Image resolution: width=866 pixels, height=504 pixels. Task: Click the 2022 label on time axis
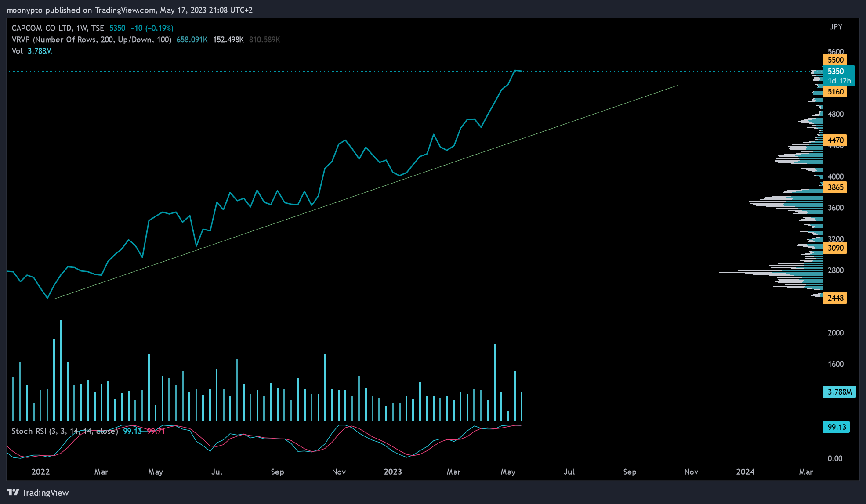click(x=40, y=472)
